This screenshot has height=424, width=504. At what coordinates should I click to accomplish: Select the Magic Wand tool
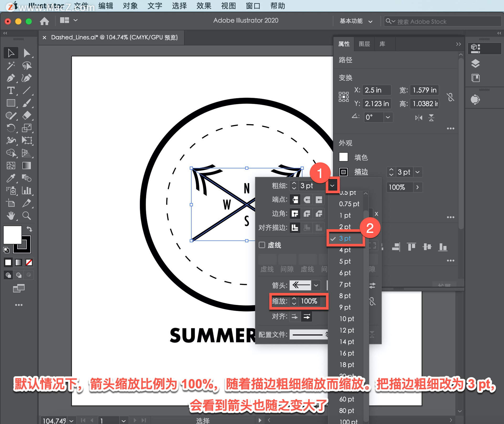11,65
